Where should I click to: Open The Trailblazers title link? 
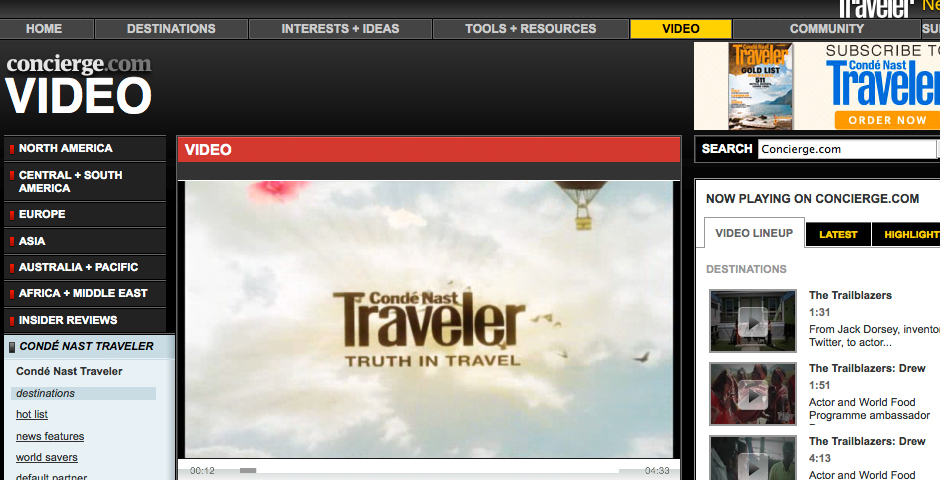click(850, 295)
